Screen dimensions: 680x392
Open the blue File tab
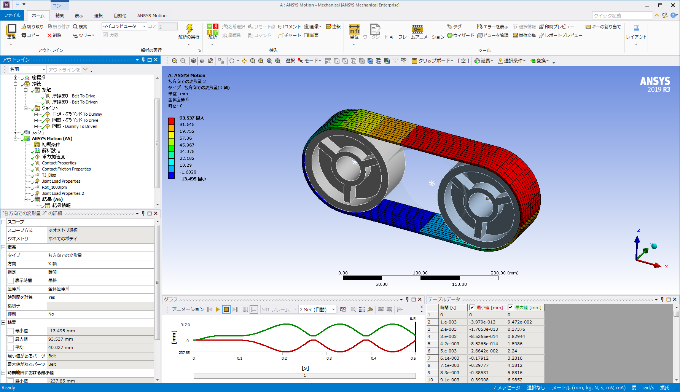click(13, 15)
